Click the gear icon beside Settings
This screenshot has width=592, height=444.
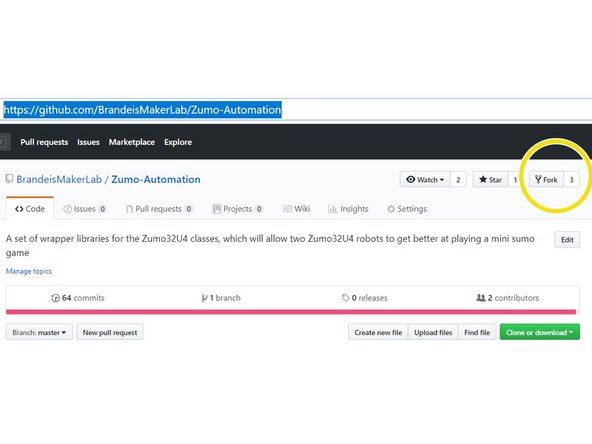tap(391, 209)
